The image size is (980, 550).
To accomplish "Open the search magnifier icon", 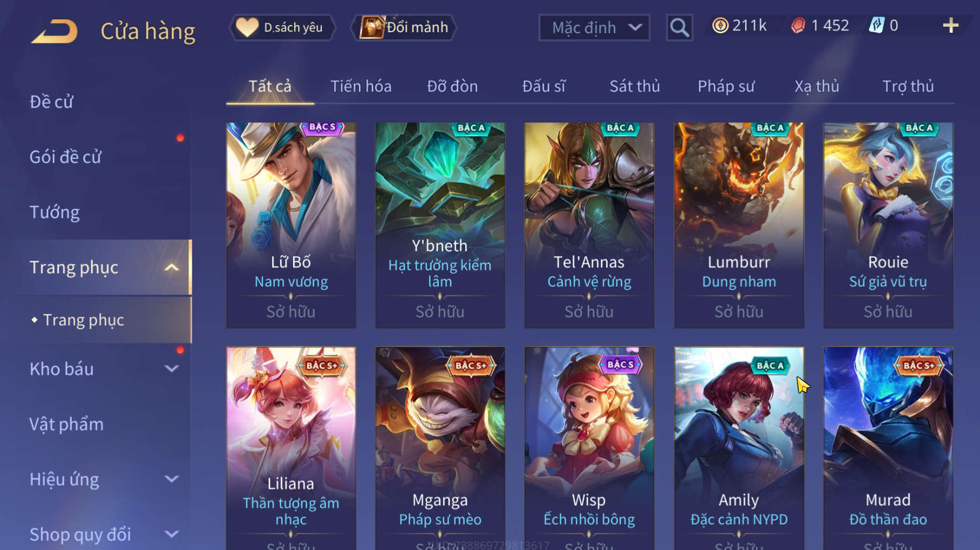I will click(679, 27).
